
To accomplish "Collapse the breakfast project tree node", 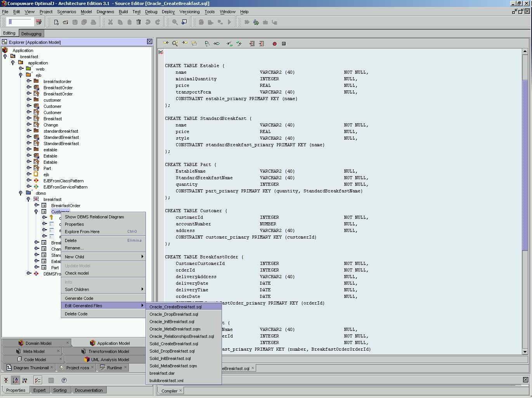I will (x=5, y=57).
